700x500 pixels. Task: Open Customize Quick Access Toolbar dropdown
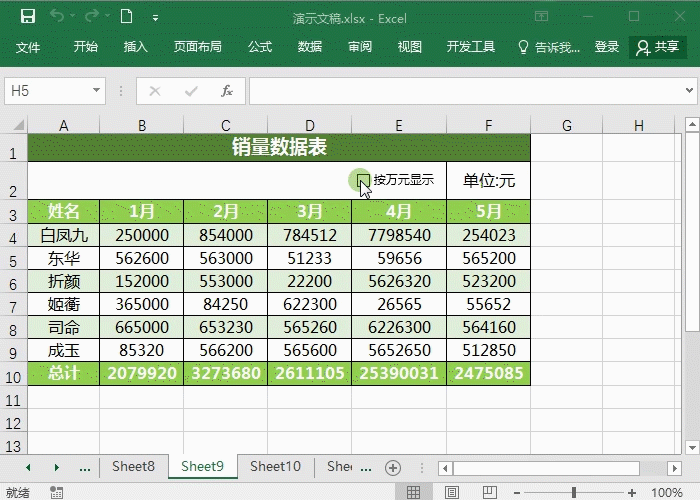[x=155, y=18]
